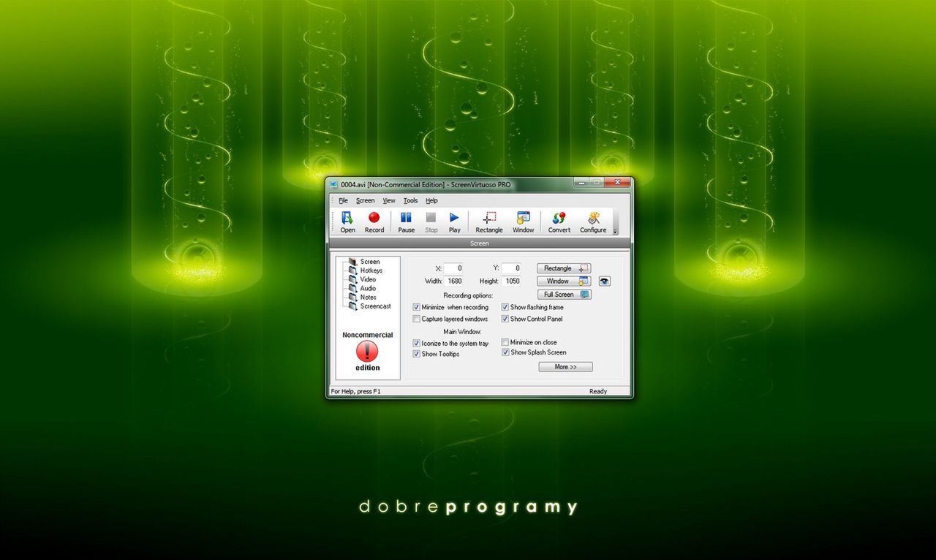Toggle Show Tooltips checkbox

(417, 354)
